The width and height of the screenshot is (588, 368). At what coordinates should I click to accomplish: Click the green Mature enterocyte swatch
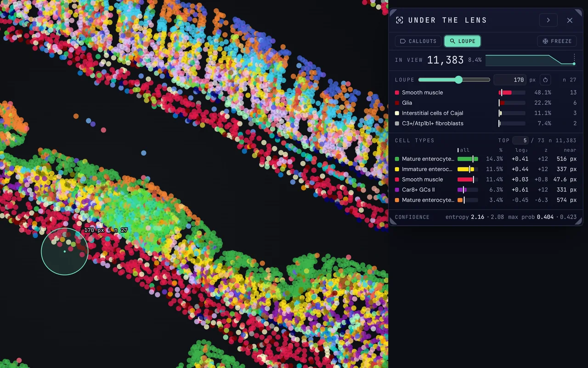tap(397, 159)
